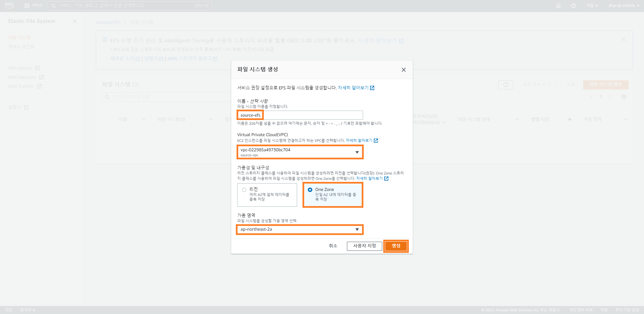Go to previous page arrow in pagination

click(592, 97)
